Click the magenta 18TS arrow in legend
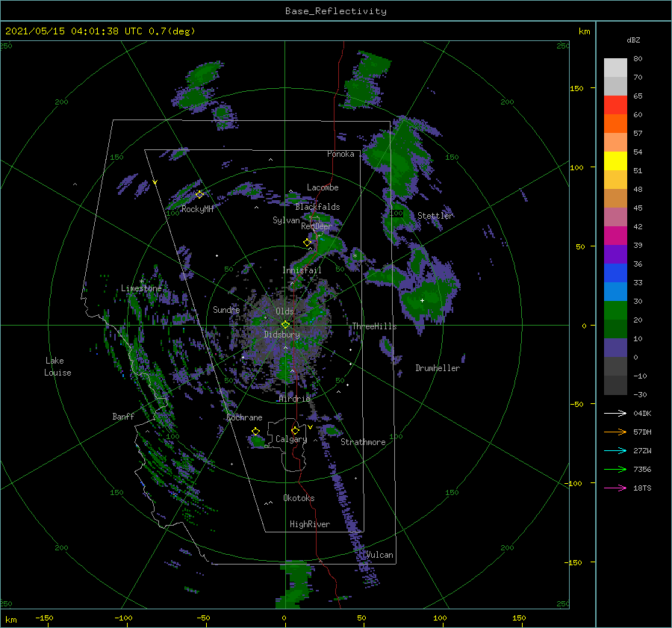 (615, 488)
